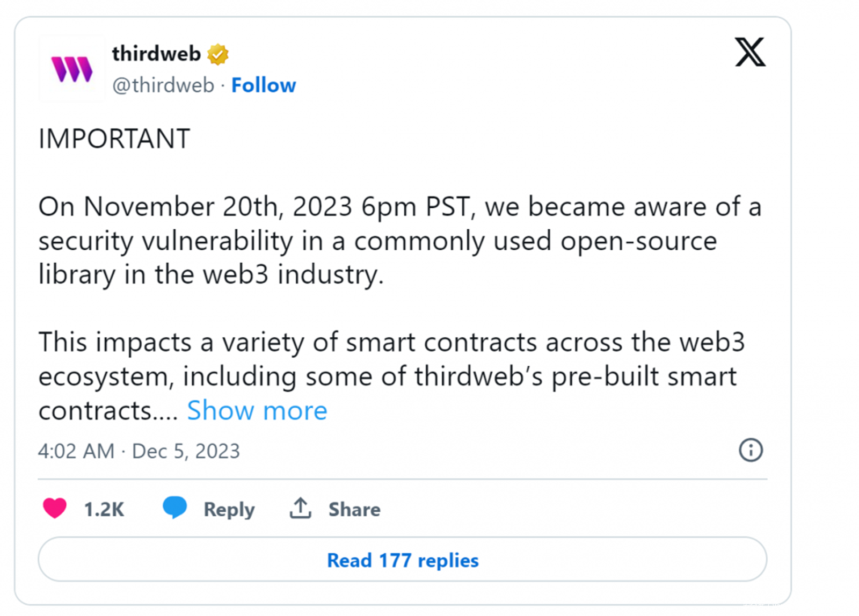
Task: Click the blue reply bubble icon
Action: point(174,508)
